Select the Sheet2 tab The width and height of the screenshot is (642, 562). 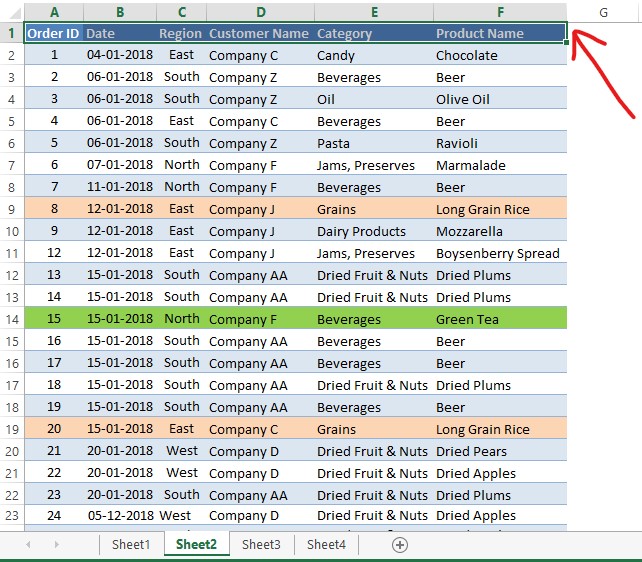tap(197, 544)
